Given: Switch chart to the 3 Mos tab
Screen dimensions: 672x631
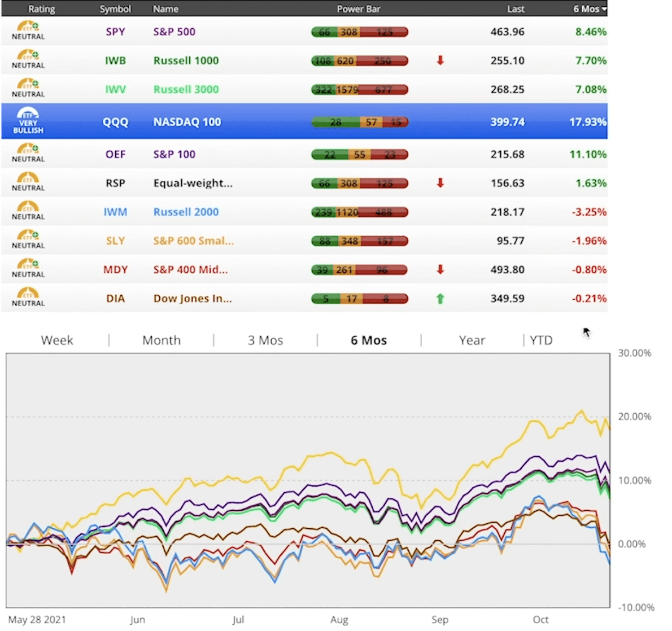Looking at the screenshot, I should click(265, 340).
